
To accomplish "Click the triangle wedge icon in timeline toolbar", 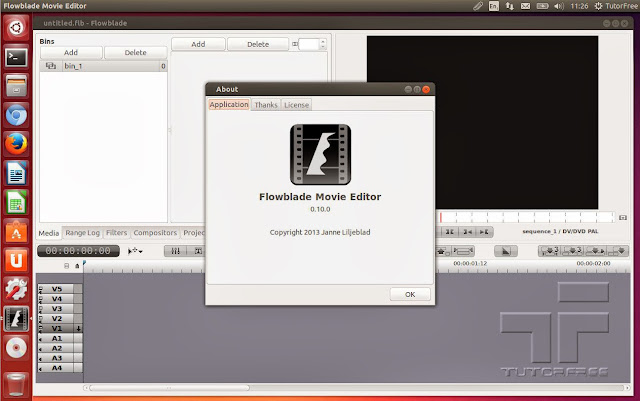I will click(506, 251).
